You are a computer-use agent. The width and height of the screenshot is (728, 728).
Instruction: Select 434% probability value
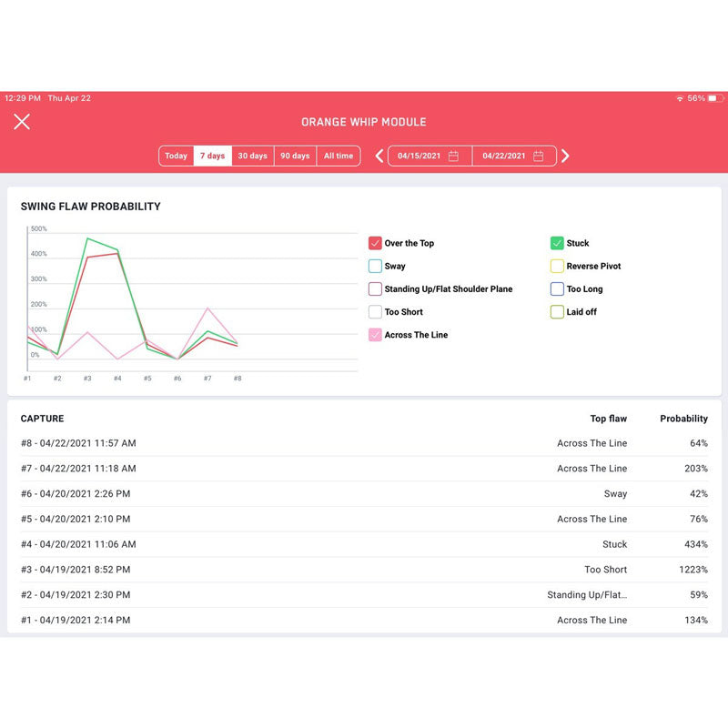[x=696, y=544]
